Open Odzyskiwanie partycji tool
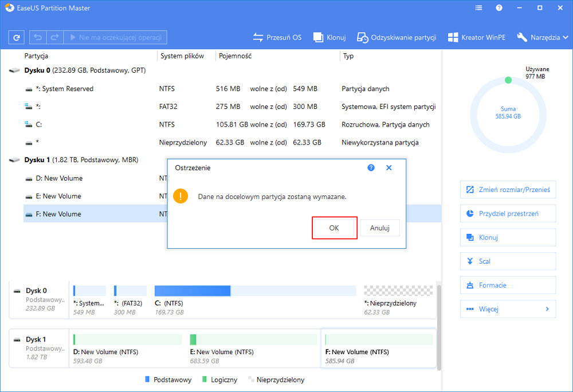Image resolution: width=573 pixels, height=392 pixels. point(397,37)
